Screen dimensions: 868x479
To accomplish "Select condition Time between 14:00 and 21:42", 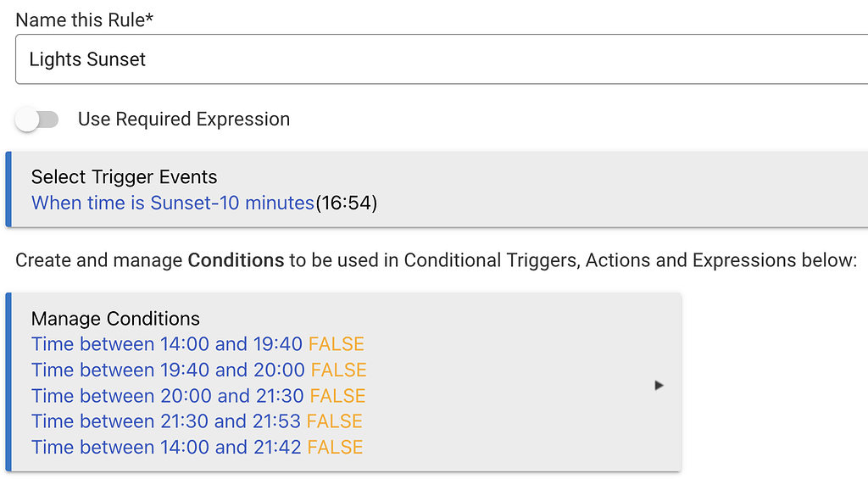I will pos(166,447).
